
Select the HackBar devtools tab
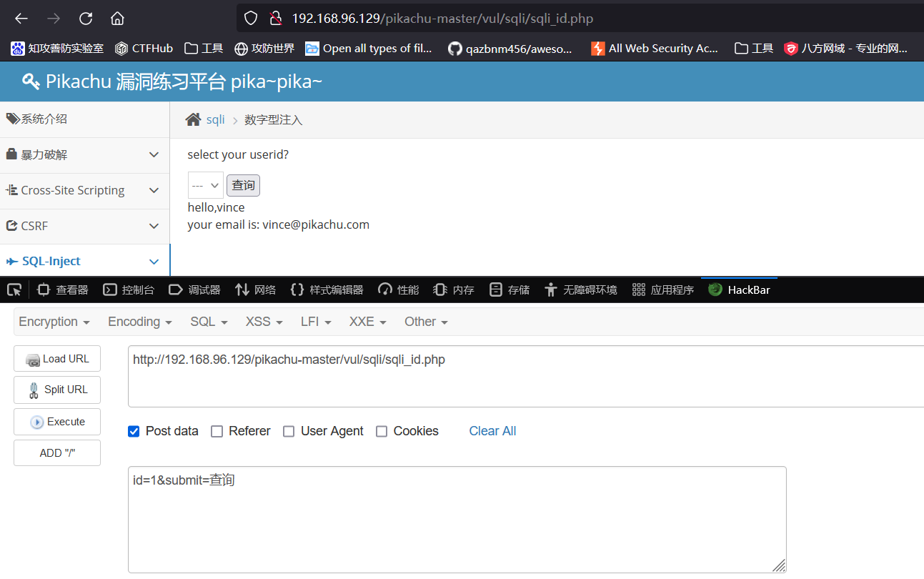click(739, 289)
